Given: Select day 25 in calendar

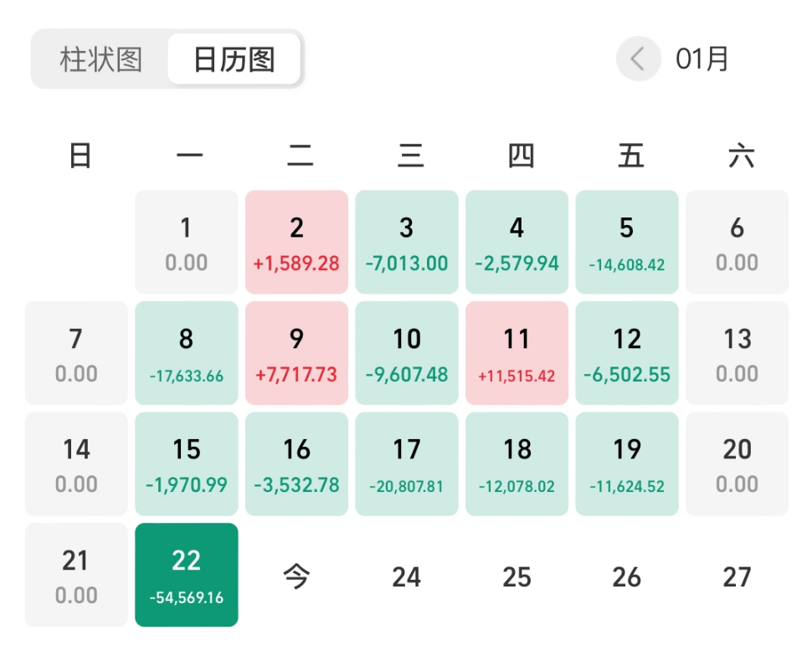Looking at the screenshot, I should point(516,576).
